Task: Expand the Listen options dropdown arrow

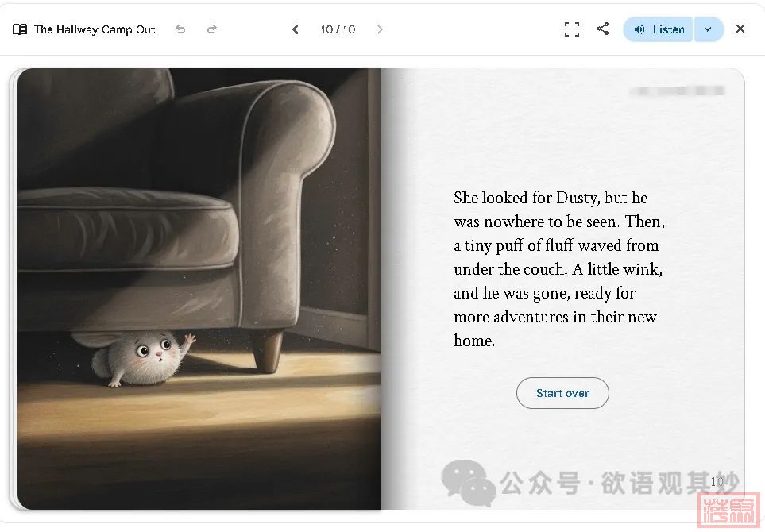Action: pyautogui.click(x=709, y=29)
